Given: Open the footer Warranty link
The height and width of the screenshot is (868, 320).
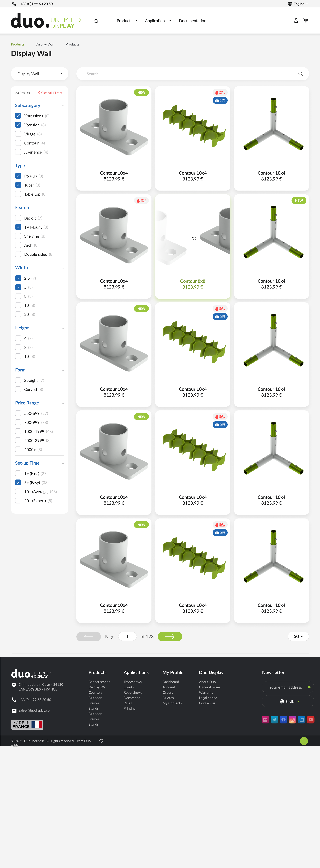Looking at the screenshot, I should (x=206, y=693).
